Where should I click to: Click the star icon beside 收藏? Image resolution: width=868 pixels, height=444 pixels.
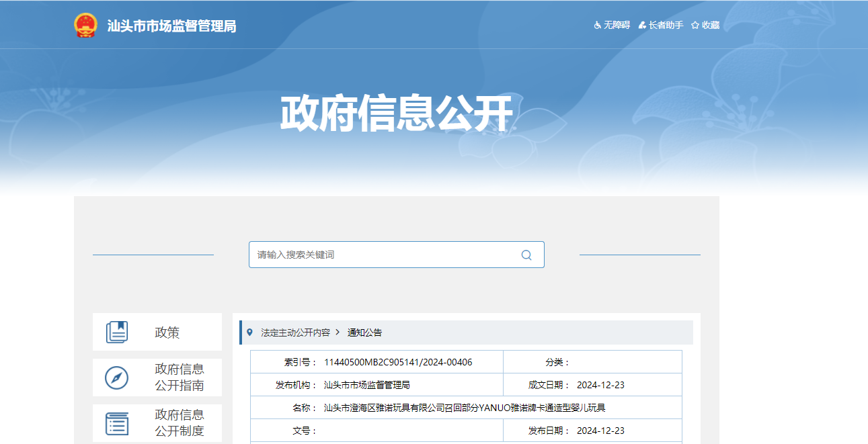pyautogui.click(x=695, y=26)
